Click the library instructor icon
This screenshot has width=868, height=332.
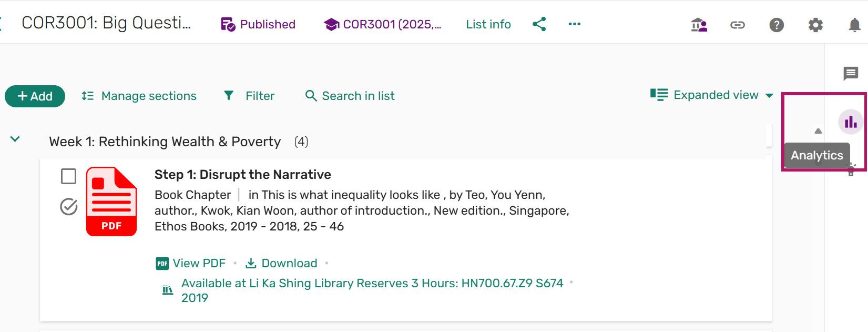pos(699,25)
